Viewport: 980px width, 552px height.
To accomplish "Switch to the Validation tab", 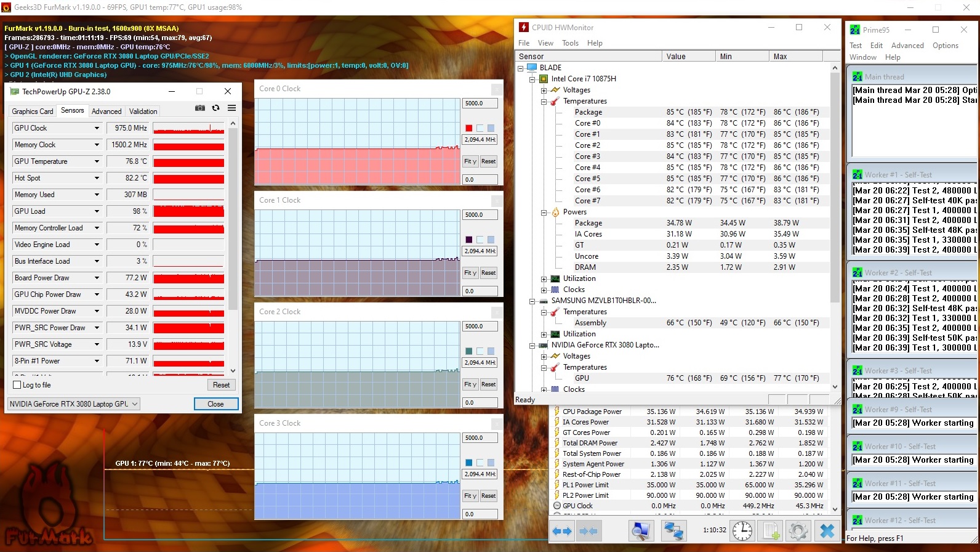I will click(143, 112).
